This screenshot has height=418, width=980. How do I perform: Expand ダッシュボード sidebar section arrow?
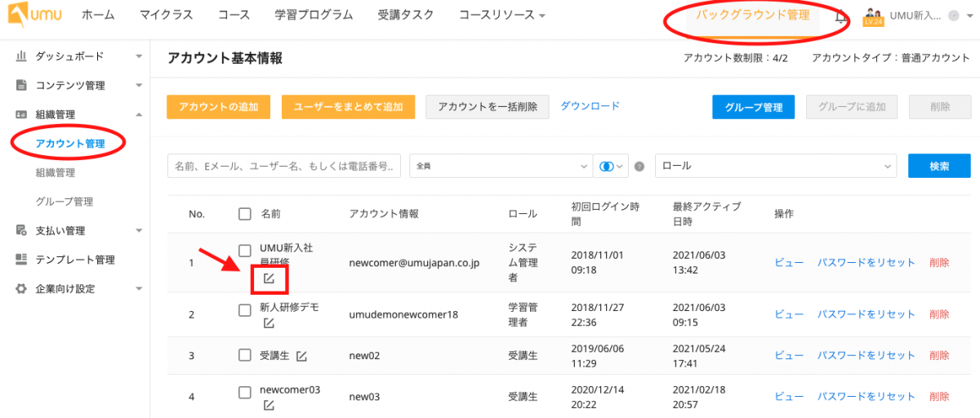139,56
